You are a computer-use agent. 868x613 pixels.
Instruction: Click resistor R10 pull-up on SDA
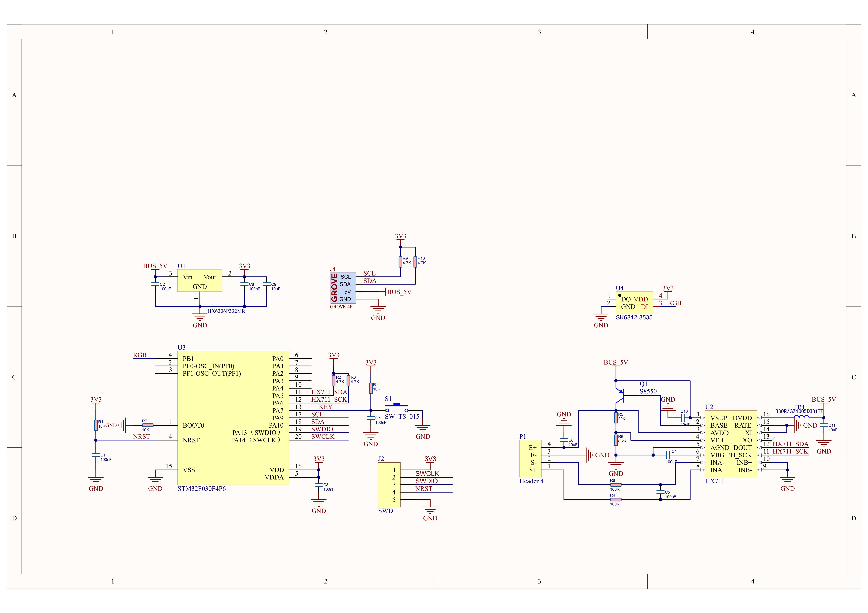(x=415, y=262)
